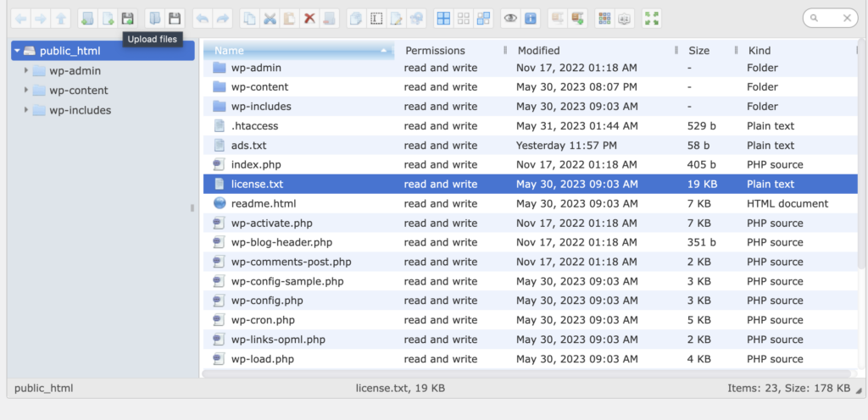Click the toolbar search field
The height and width of the screenshot is (420, 868).
tap(829, 19)
